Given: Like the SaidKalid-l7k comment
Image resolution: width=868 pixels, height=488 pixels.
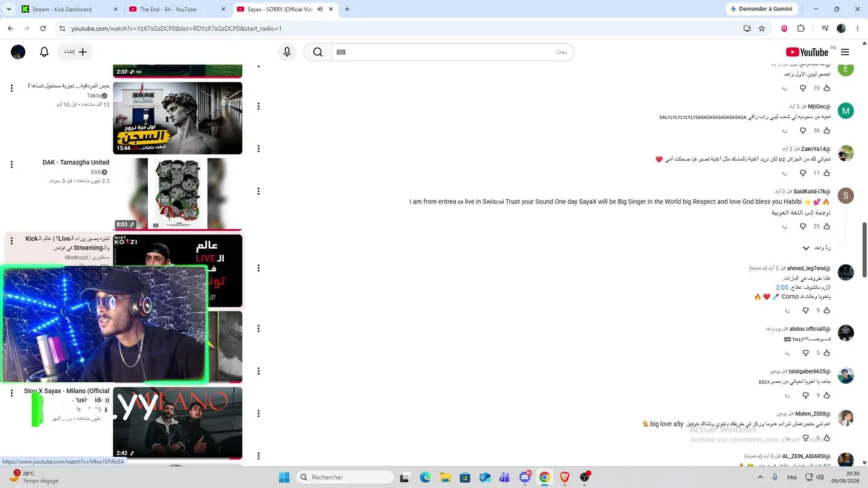Looking at the screenshot, I should 827,226.
